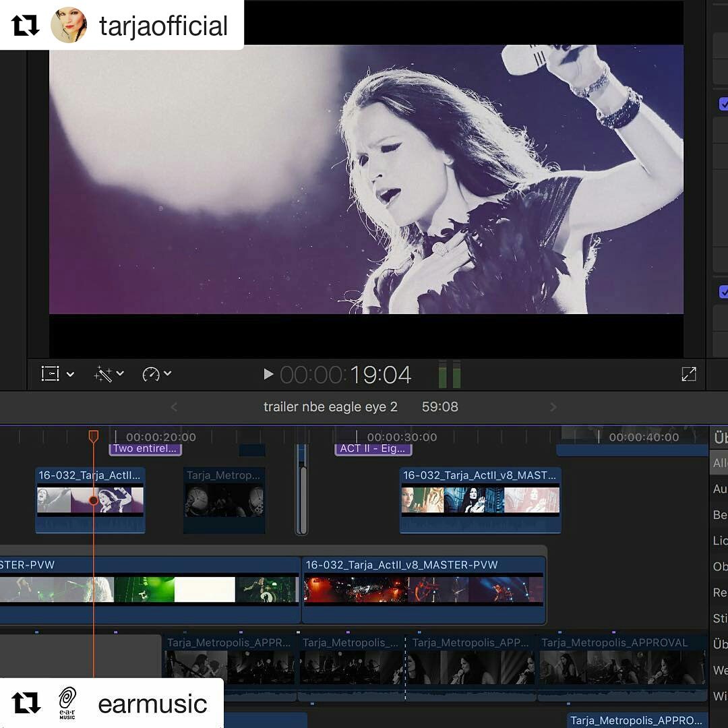
Task: Click the 00:00:30:00 ruler mark
Action: coord(402,437)
